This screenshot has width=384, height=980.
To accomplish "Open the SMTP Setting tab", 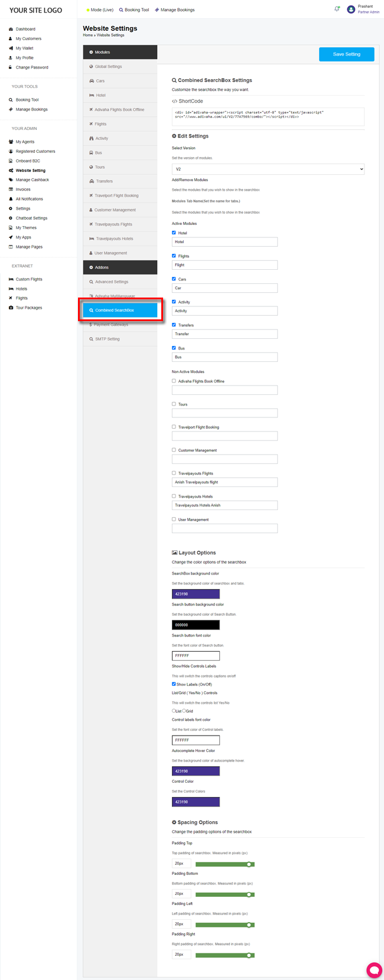I will [120, 339].
